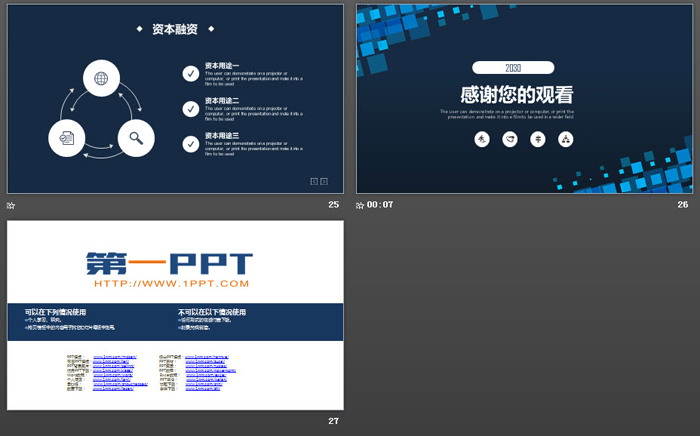The image size is (700, 436).
Task: Click the handshake icon on slide 26
Action: click(510, 139)
